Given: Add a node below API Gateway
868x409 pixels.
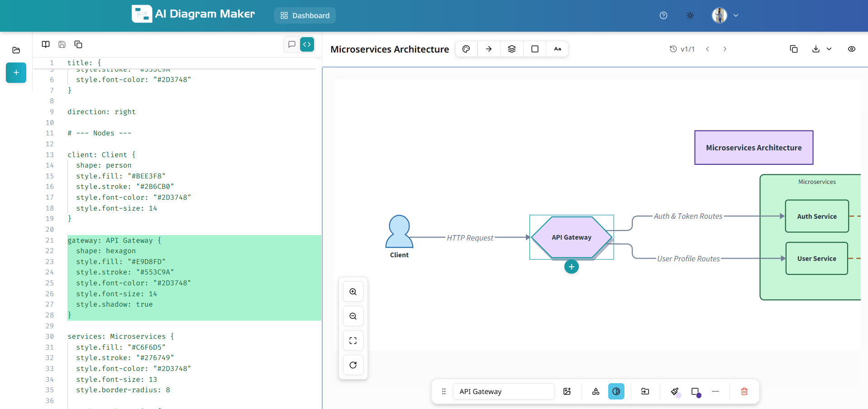Looking at the screenshot, I should pyautogui.click(x=571, y=267).
